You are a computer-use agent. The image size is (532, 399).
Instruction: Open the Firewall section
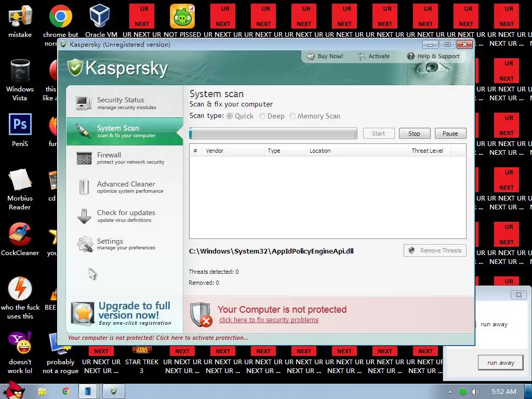(124, 158)
